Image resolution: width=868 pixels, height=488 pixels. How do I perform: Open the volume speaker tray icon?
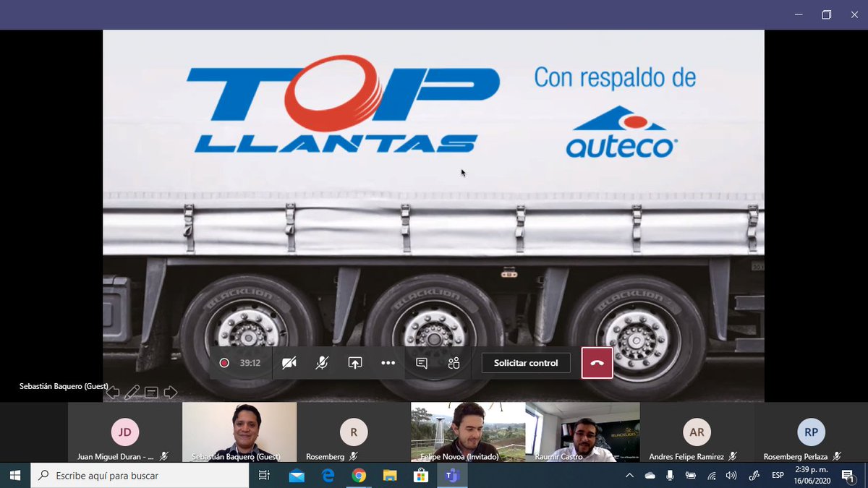[x=731, y=475]
